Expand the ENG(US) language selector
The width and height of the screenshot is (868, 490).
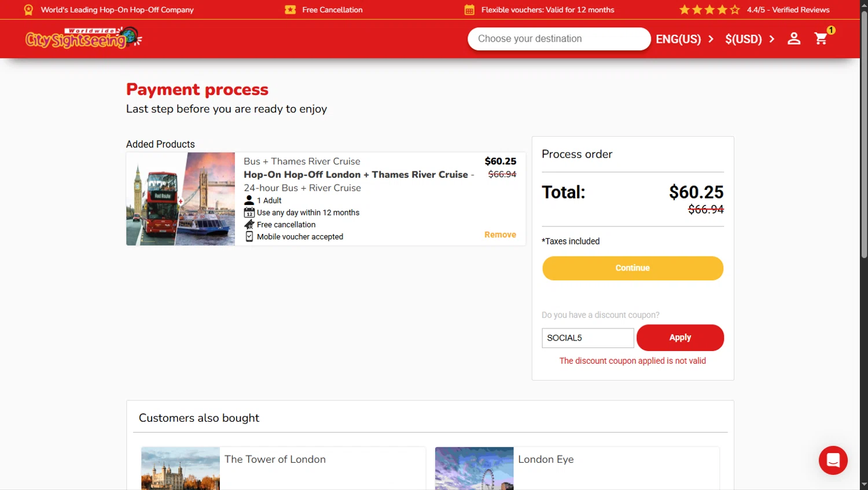[685, 39]
